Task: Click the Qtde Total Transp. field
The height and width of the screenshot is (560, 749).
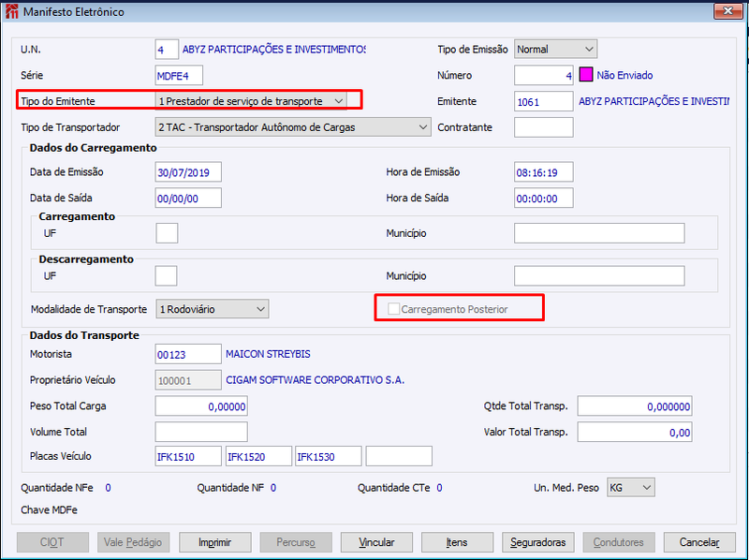Action: pyautogui.click(x=635, y=406)
